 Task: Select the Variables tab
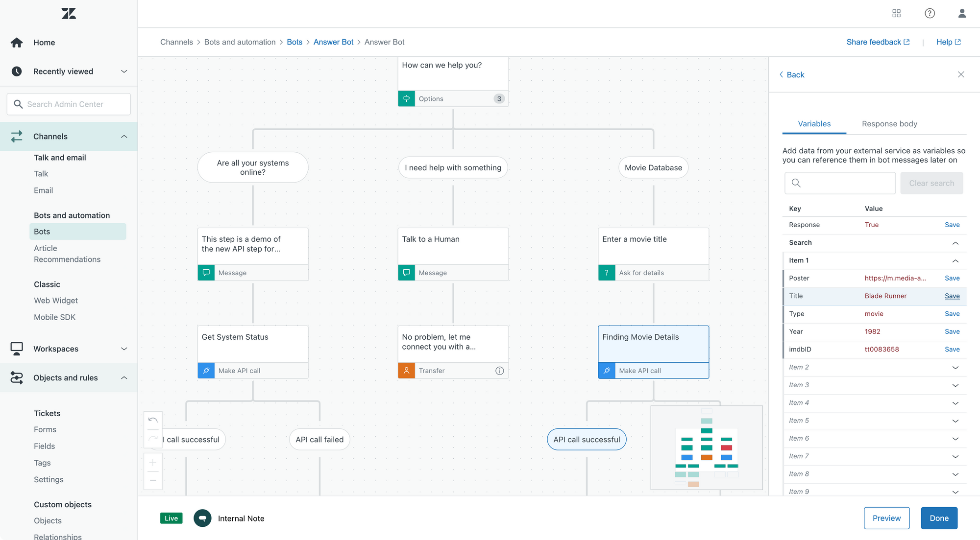(x=814, y=124)
